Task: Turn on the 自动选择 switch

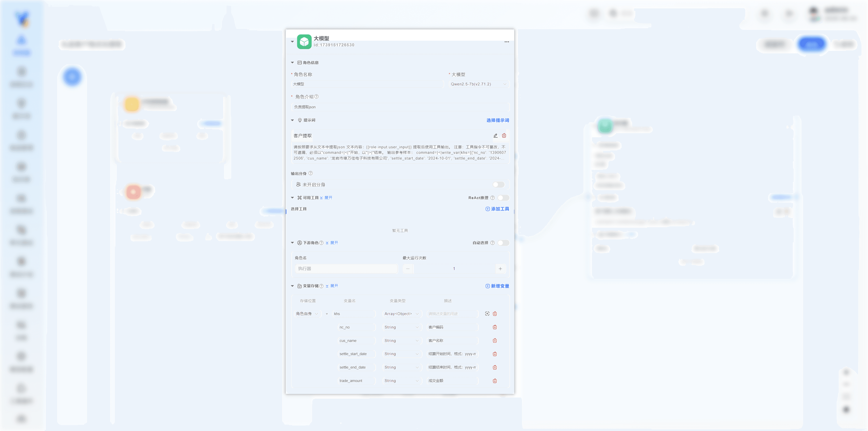Action: click(x=503, y=243)
